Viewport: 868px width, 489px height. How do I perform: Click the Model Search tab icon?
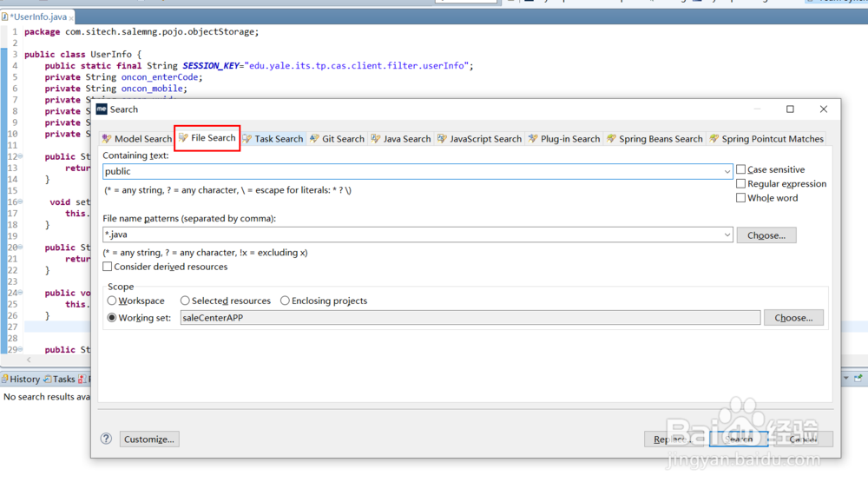pyautogui.click(x=107, y=138)
